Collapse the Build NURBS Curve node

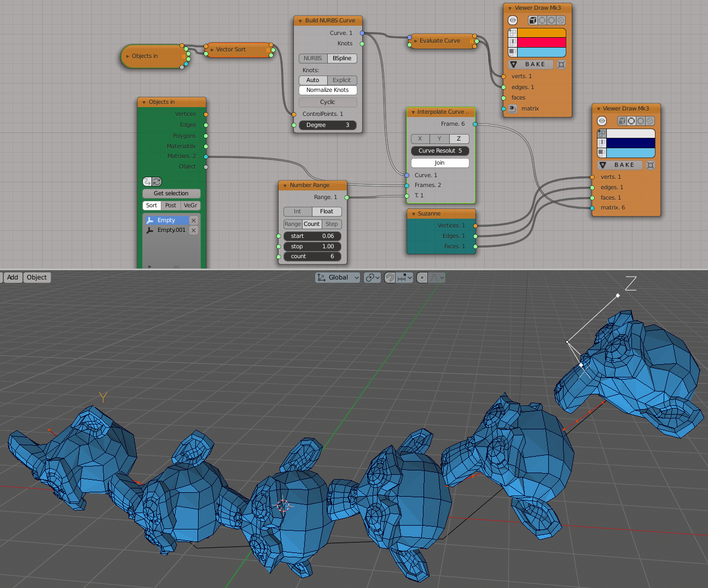tap(300, 21)
